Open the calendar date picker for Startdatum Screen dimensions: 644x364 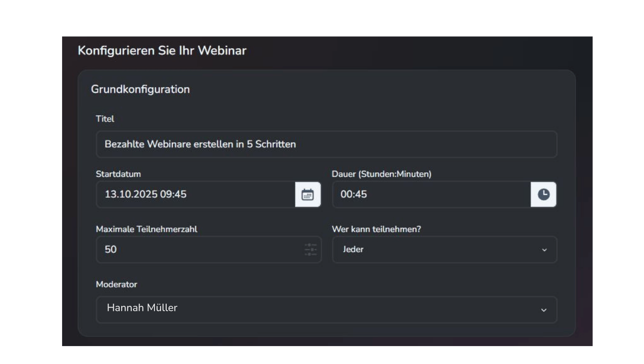[308, 194]
